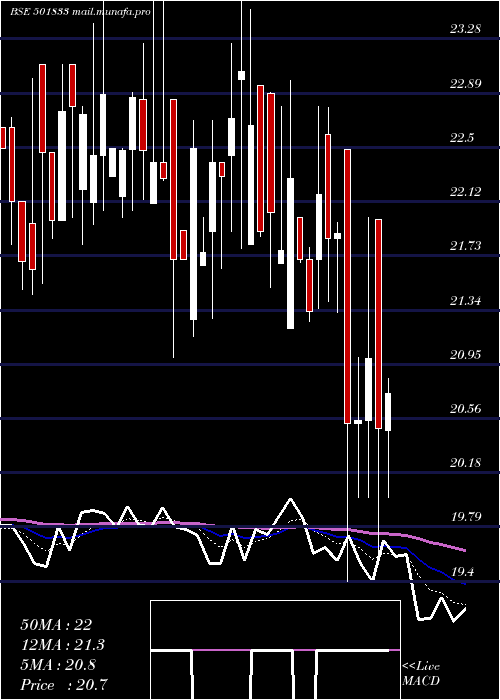Select the 20.95 price level label
Viewport: 500px width, 700px height.
tap(466, 355)
